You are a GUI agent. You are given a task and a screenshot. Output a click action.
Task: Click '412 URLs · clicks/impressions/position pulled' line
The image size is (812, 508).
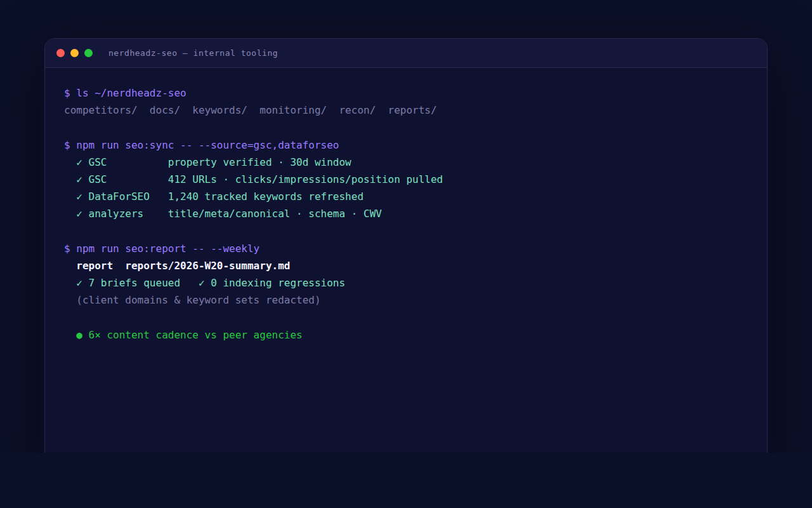pos(305,180)
